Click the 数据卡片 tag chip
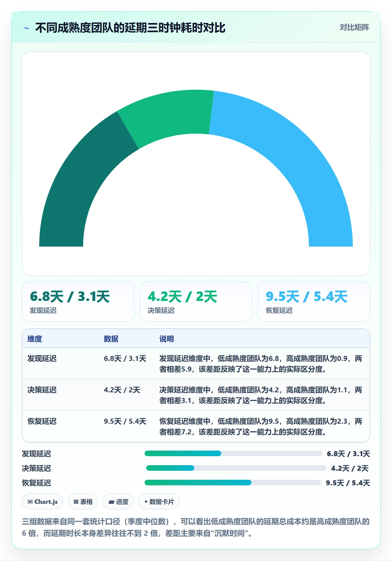This screenshot has width=392, height=561. (x=159, y=502)
